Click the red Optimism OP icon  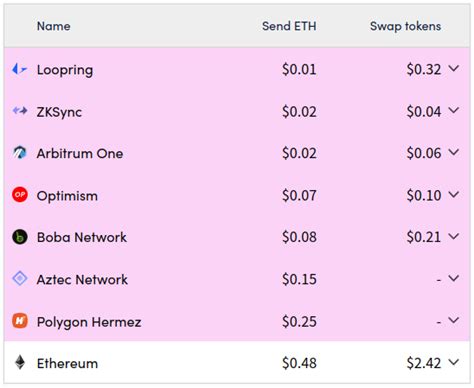20,195
